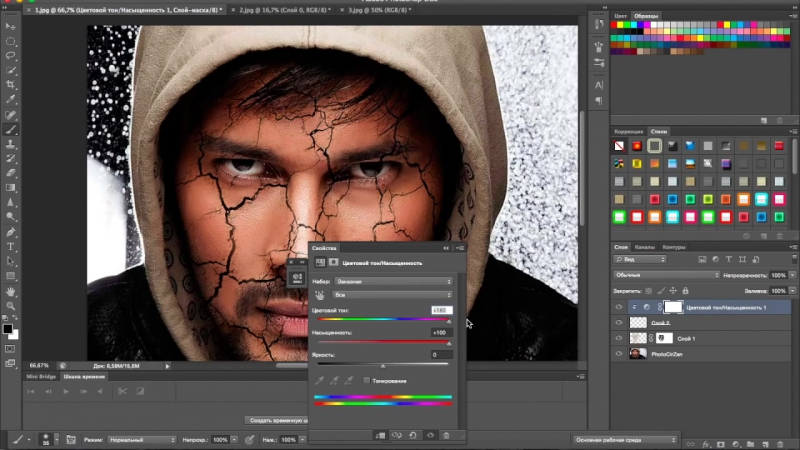Switch to the Каналы tab
Screen dimensions: 800x450
[x=645, y=247]
